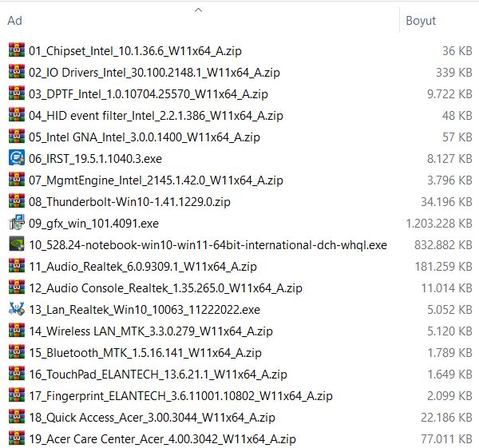Screen dimensions: 479x448
Task: Select file 07_MgmtEngine_Intel_2145.1.42.0_W11x64_A.zip
Action: point(156,180)
